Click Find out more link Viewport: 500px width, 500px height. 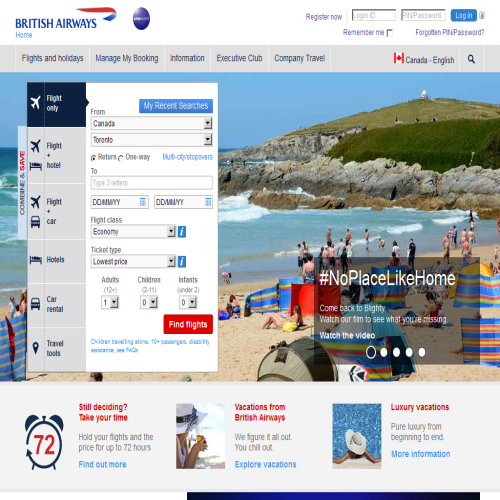(x=102, y=464)
